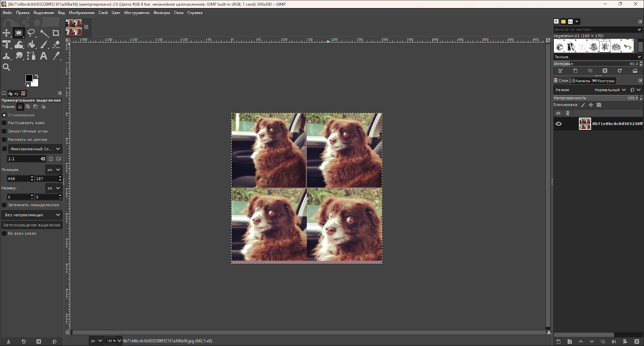Click the Автосокращение выделения button

[32, 225]
